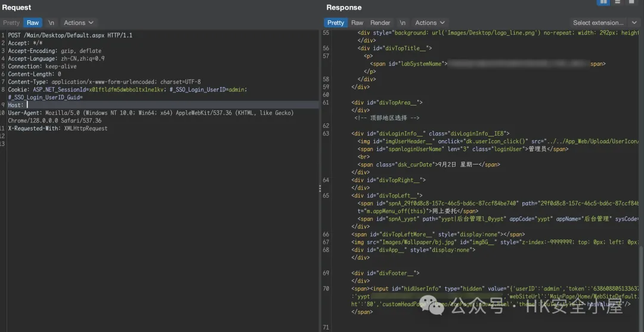
Task: Click the Accept-Language header line
Action: (x=56, y=58)
